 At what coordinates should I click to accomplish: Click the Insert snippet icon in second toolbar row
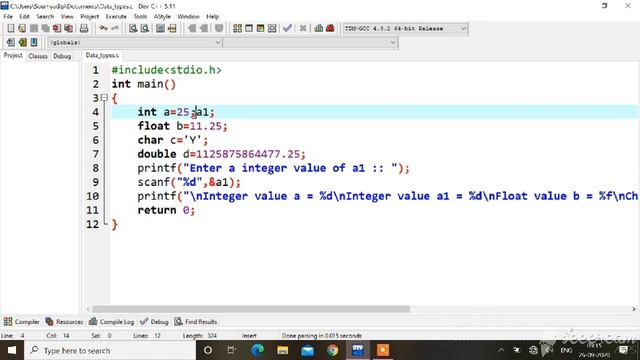pyautogui.click(x=11, y=42)
